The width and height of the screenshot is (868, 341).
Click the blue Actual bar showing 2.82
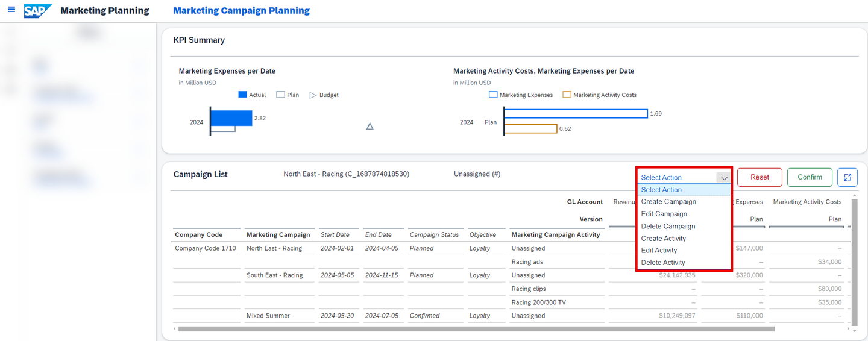click(x=231, y=118)
